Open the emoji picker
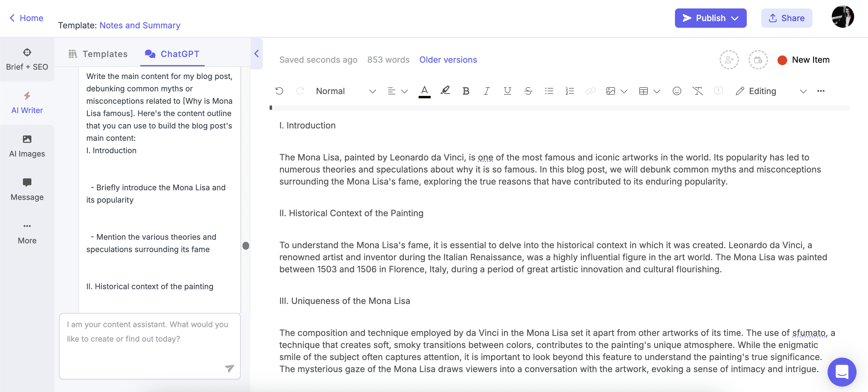 point(676,91)
